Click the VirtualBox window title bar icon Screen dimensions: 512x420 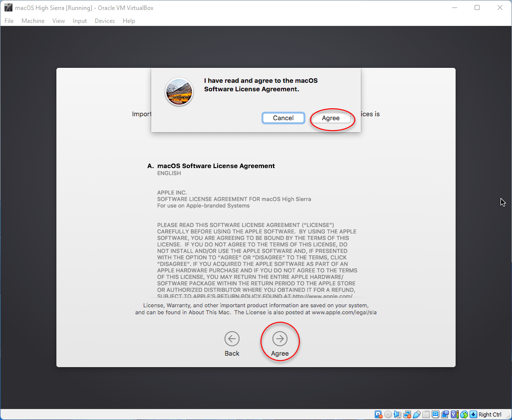tap(8, 7)
